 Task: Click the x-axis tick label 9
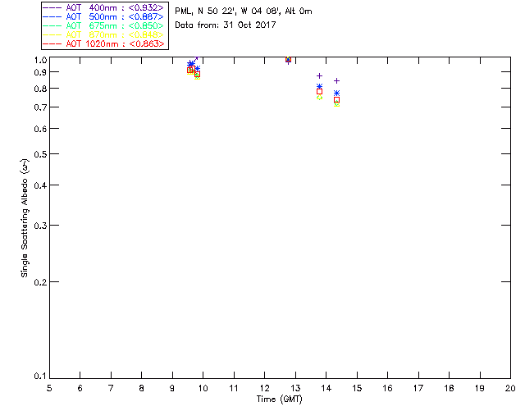[172, 388]
